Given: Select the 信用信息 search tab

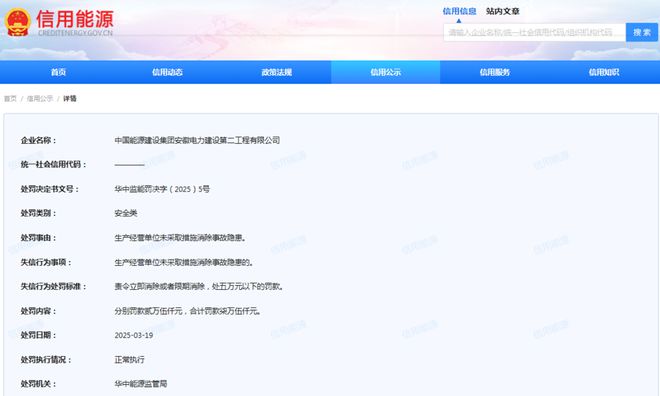Looking at the screenshot, I should (x=459, y=11).
